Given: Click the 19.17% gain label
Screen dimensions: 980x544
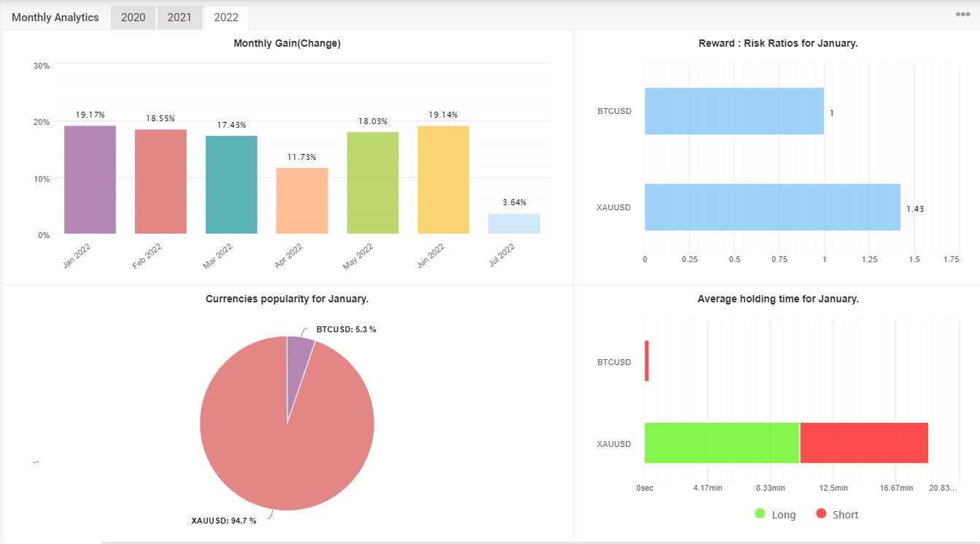Looking at the screenshot, I should (90, 115).
